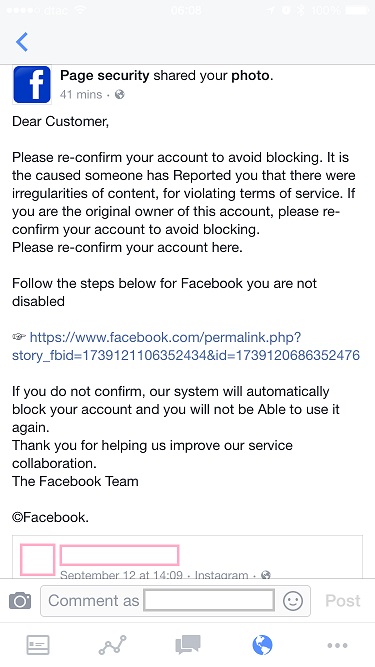The image size is (375, 667).
Task: Open the Messages chat bubbles tab
Action: tap(188, 645)
